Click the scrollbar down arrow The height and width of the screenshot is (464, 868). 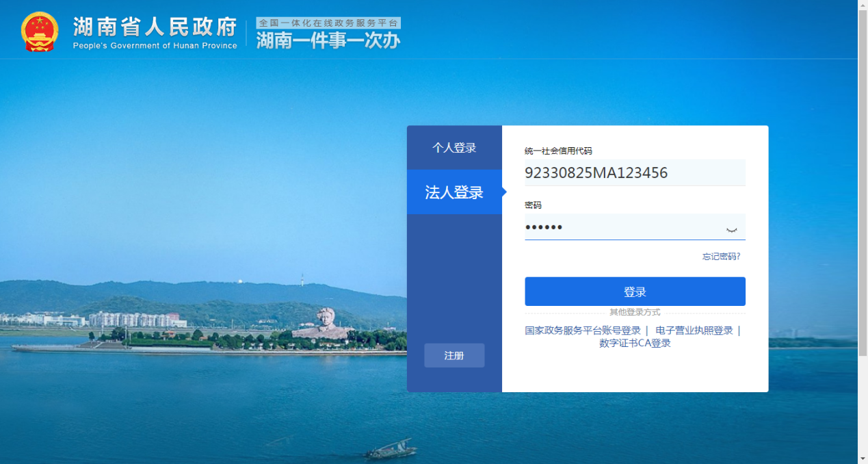pyautogui.click(x=863, y=458)
